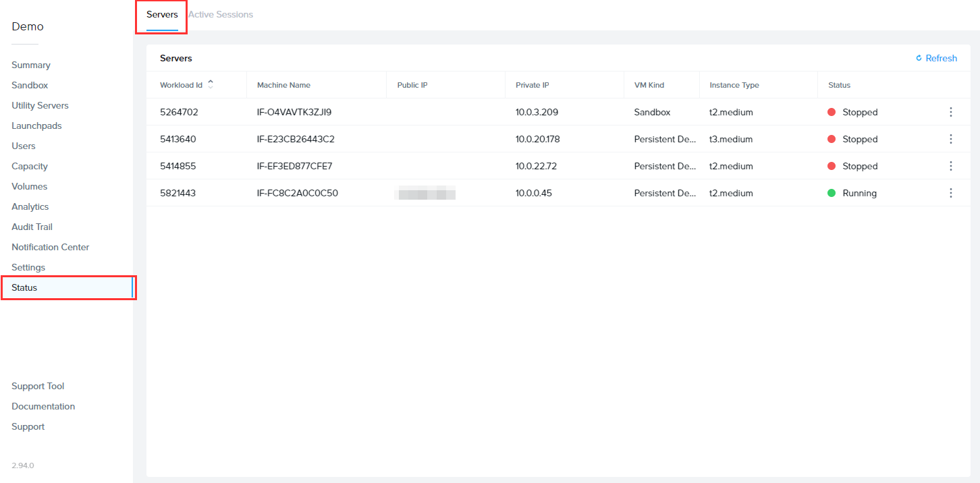The height and width of the screenshot is (483, 980).
Task: Click the circular Refresh arrow icon
Action: point(917,58)
